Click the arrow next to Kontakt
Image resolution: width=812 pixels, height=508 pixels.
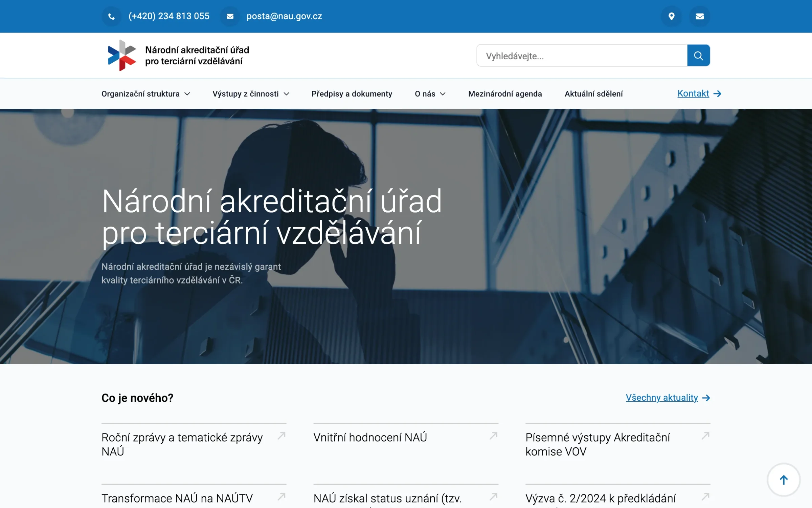pos(717,94)
